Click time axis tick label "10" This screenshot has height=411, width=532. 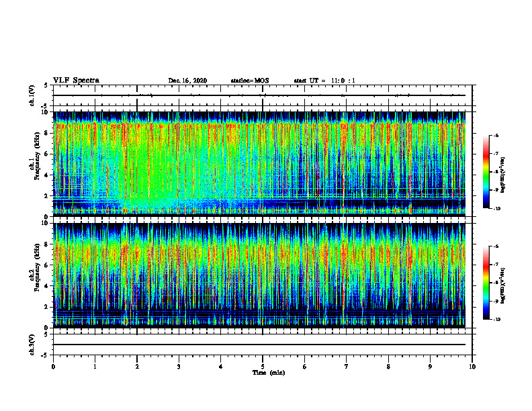(472, 367)
